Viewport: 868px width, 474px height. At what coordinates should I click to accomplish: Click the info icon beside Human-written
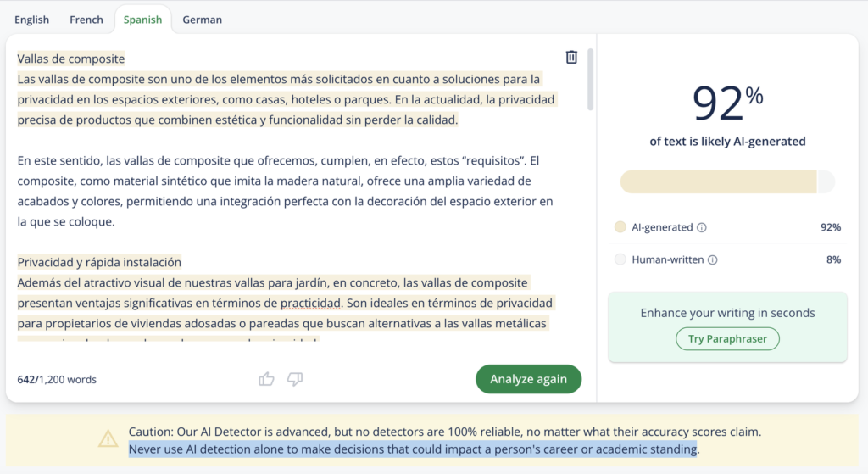pyautogui.click(x=712, y=259)
